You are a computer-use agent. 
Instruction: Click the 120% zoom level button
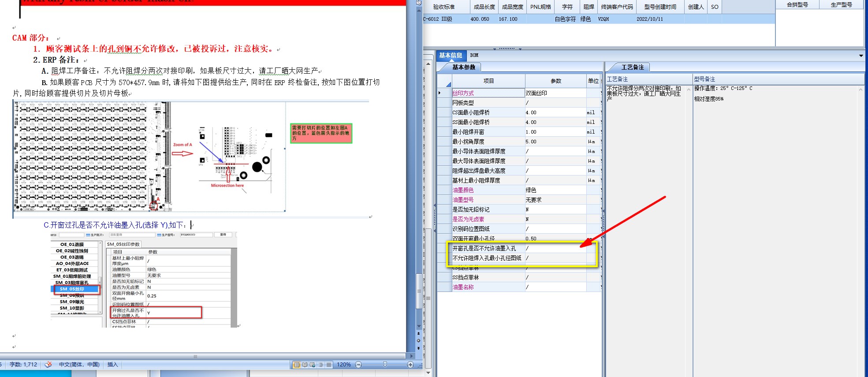pos(344,365)
